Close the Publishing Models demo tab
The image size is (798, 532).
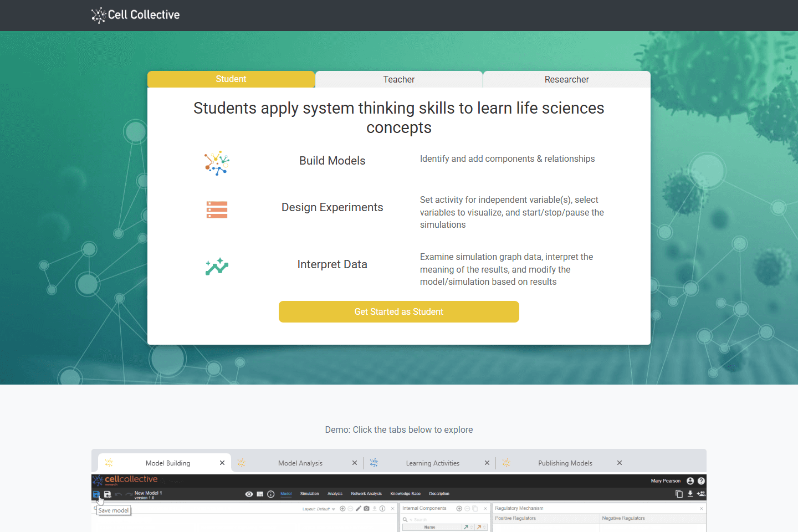point(620,463)
